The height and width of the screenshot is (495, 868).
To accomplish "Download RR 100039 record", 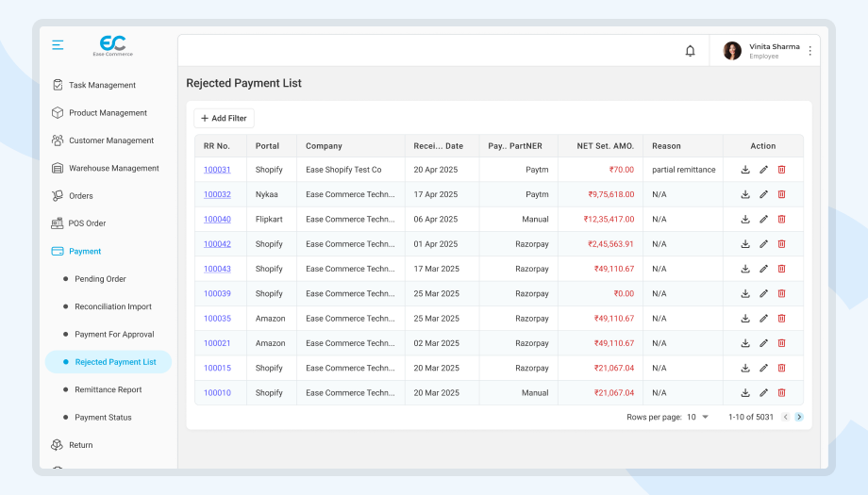I will tap(745, 293).
